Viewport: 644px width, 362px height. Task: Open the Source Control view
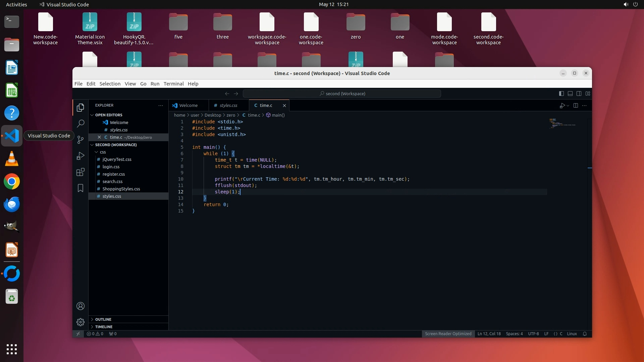80,140
